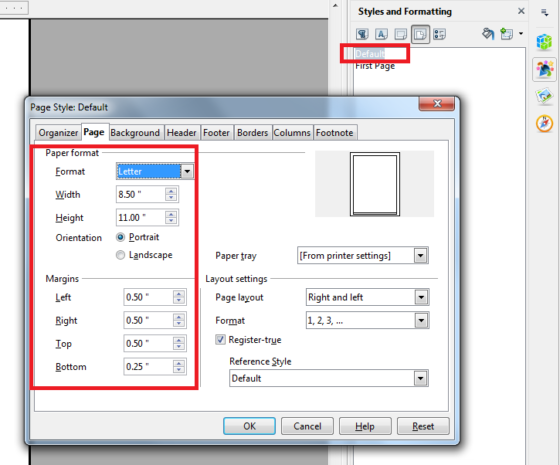Increase the Width value with up arrow

171,191
